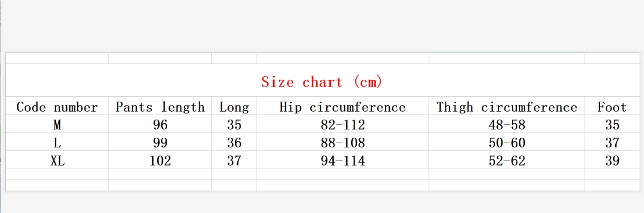The image size is (644, 213).
Task: Select the Hip circumference header cell
Action: tap(342, 106)
